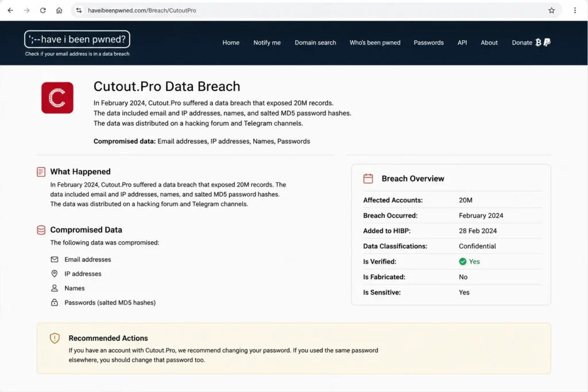This screenshot has width=588, height=392.
Task: Click the Is Sensitive value Yes
Action: tap(464, 292)
